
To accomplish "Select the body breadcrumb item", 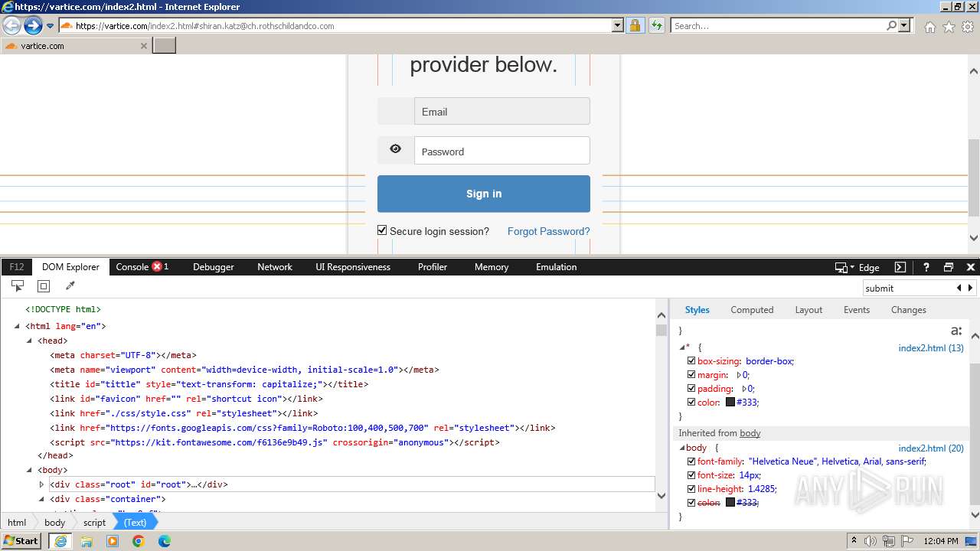I will point(55,523).
